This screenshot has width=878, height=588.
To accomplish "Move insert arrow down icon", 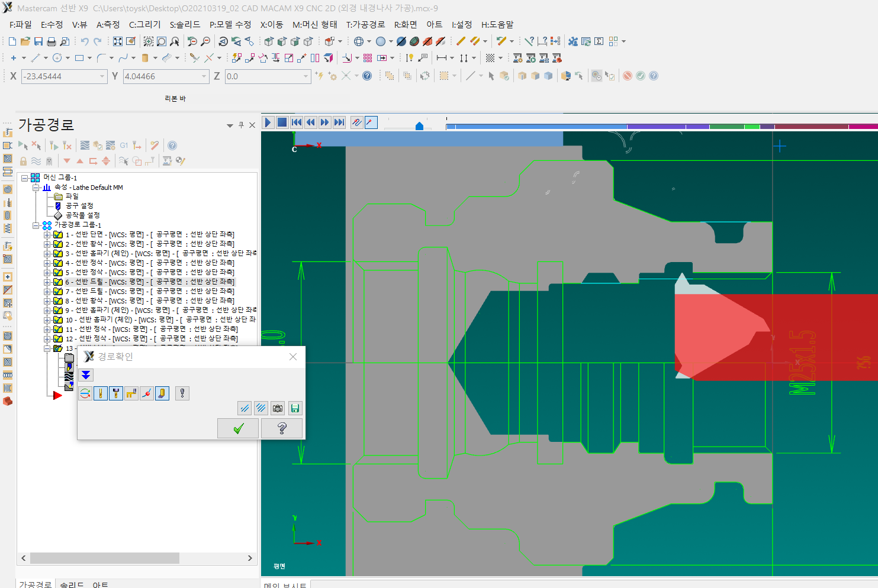I will (67, 161).
